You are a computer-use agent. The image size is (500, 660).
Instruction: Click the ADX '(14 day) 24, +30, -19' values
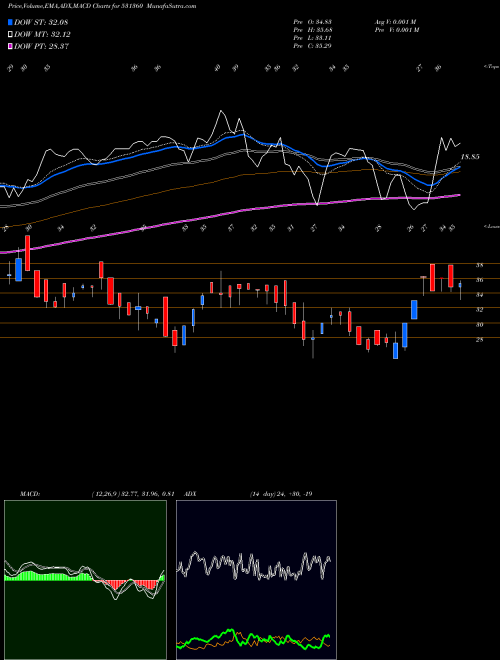point(281,494)
